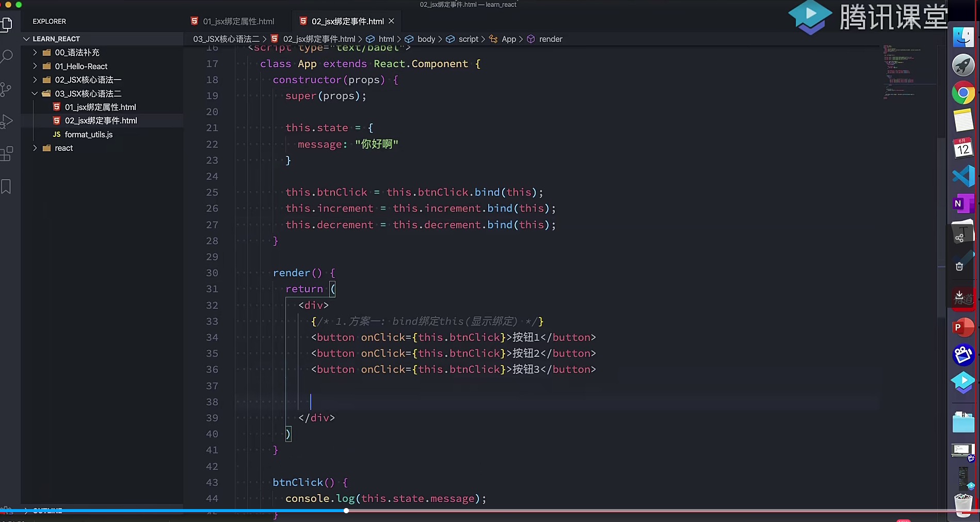
Task: Open the Bookmarks icon in activity bar
Action: pyautogui.click(x=6, y=186)
